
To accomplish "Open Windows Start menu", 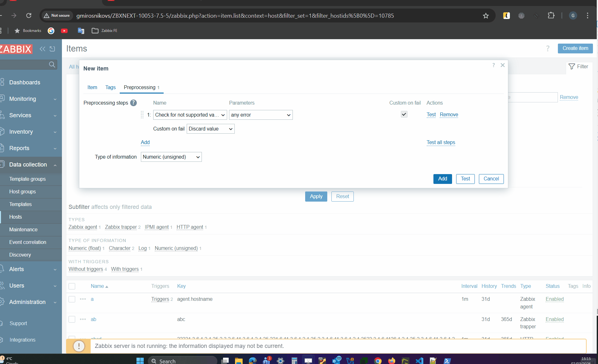I will point(140,361).
